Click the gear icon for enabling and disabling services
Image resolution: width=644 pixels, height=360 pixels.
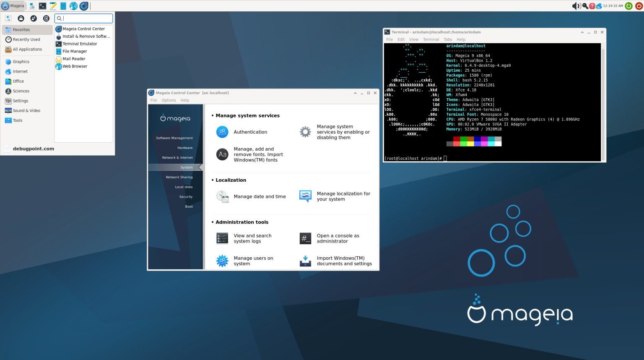[305, 132]
